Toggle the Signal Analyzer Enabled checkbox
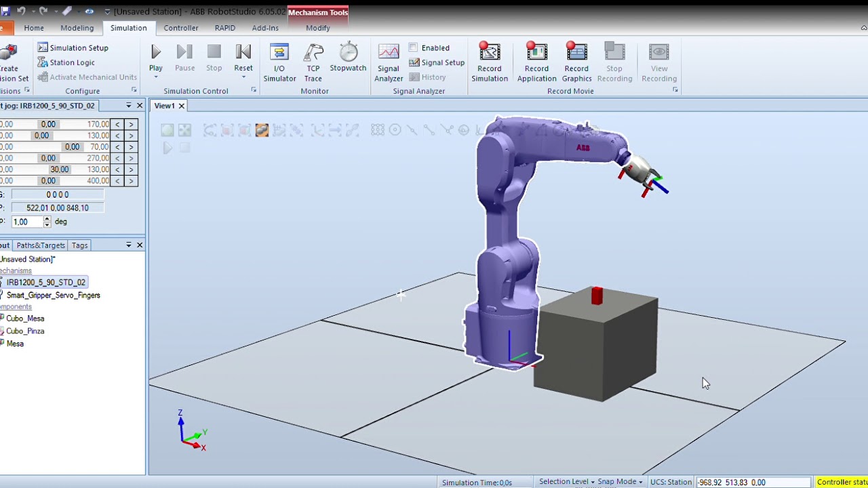Image resolution: width=868 pixels, height=488 pixels. coord(413,47)
